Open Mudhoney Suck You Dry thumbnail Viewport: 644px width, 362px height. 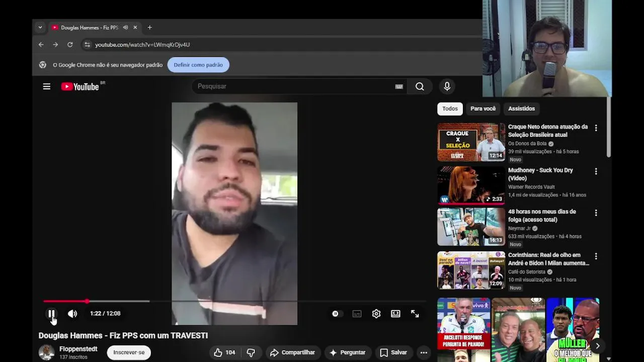[x=471, y=185]
